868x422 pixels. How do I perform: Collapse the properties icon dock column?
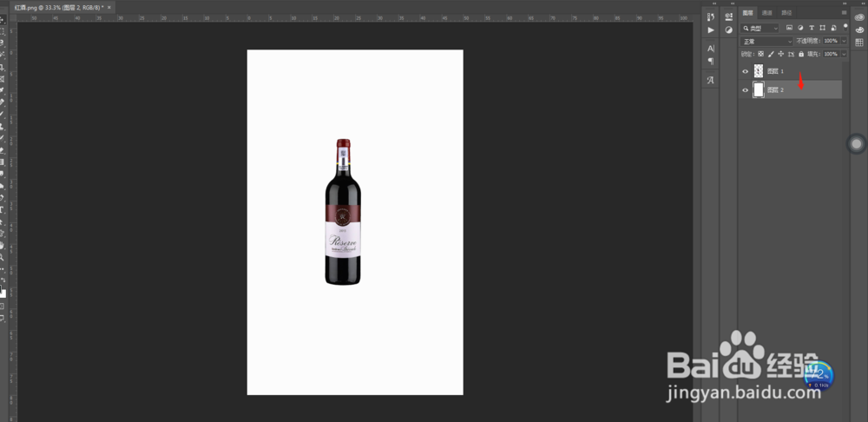[x=733, y=3]
